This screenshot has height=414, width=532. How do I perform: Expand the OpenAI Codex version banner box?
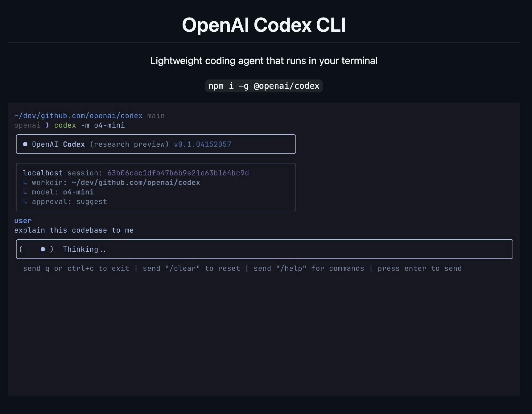coord(155,144)
